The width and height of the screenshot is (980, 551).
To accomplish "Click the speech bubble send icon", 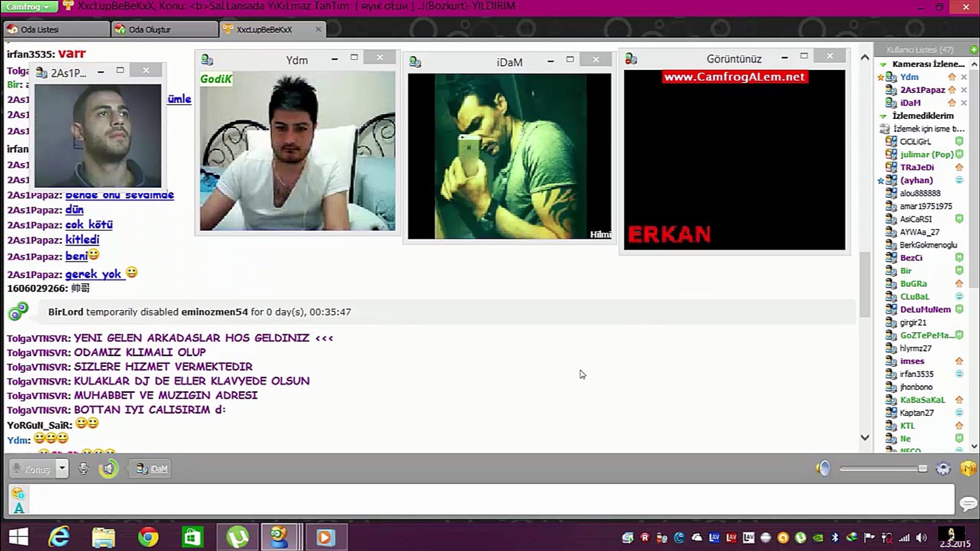I will click(x=967, y=504).
